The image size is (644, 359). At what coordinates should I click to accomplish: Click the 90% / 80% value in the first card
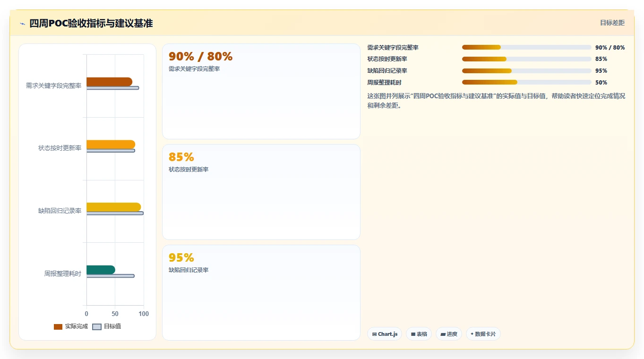(200, 56)
